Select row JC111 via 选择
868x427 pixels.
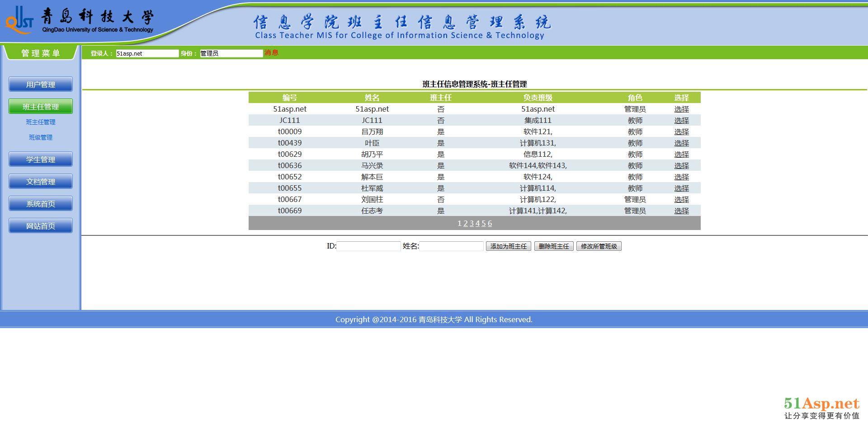[x=682, y=121]
